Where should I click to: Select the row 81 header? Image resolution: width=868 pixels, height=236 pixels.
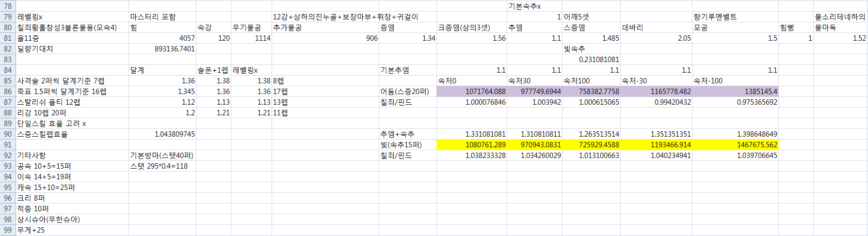8,38
